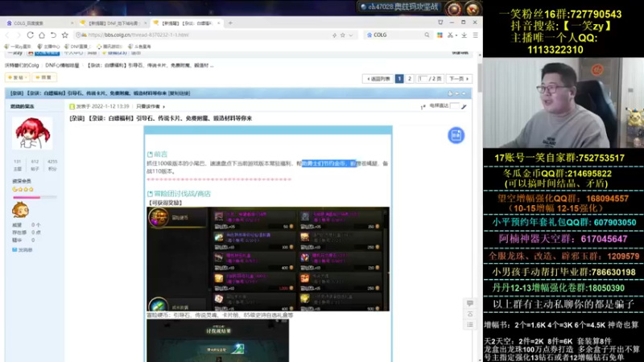Expand the address bar dropdown chevron

[351, 35]
